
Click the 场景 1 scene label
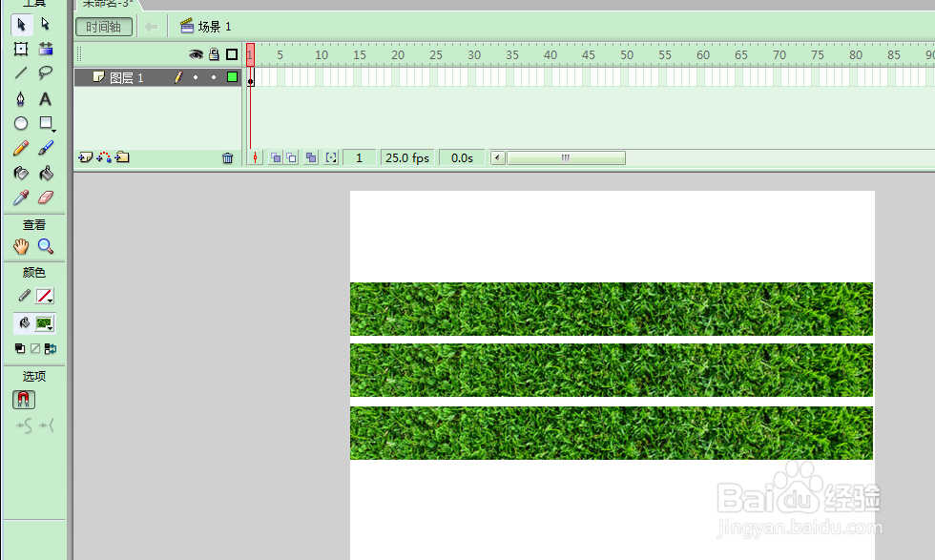206,27
